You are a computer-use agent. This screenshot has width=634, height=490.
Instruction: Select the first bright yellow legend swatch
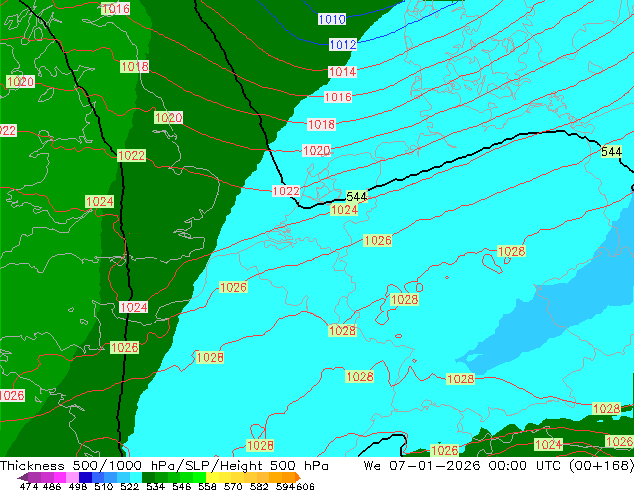[212, 477]
